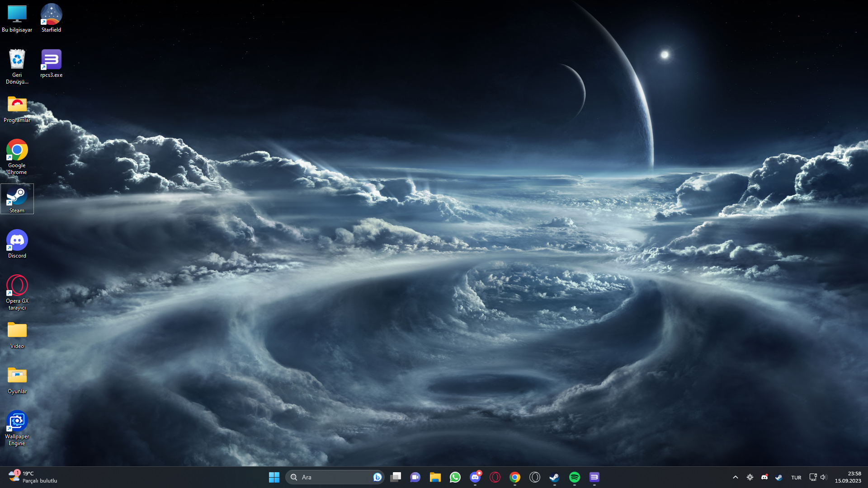Open the Bu bilgisayar desktop icon
Screen dimensions: 868x488
tap(17, 18)
